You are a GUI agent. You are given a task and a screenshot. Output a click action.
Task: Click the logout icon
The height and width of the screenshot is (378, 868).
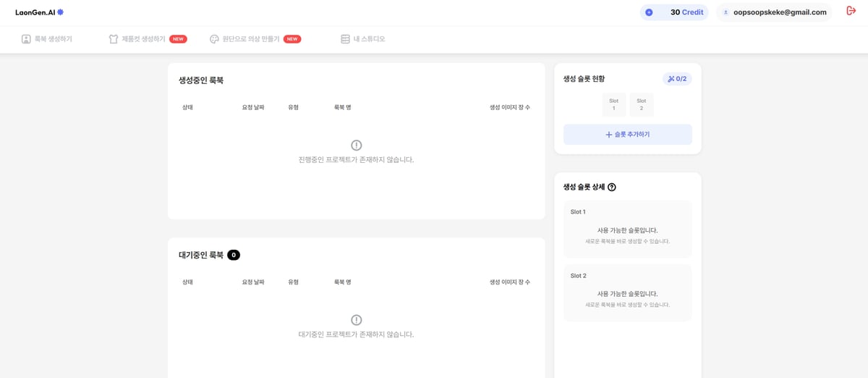click(851, 11)
